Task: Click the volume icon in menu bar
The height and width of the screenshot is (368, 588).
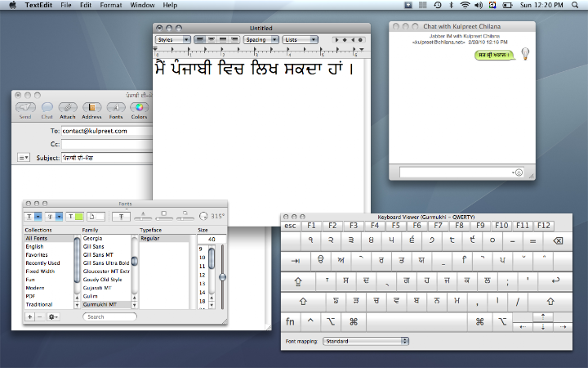Action: click(x=479, y=5)
